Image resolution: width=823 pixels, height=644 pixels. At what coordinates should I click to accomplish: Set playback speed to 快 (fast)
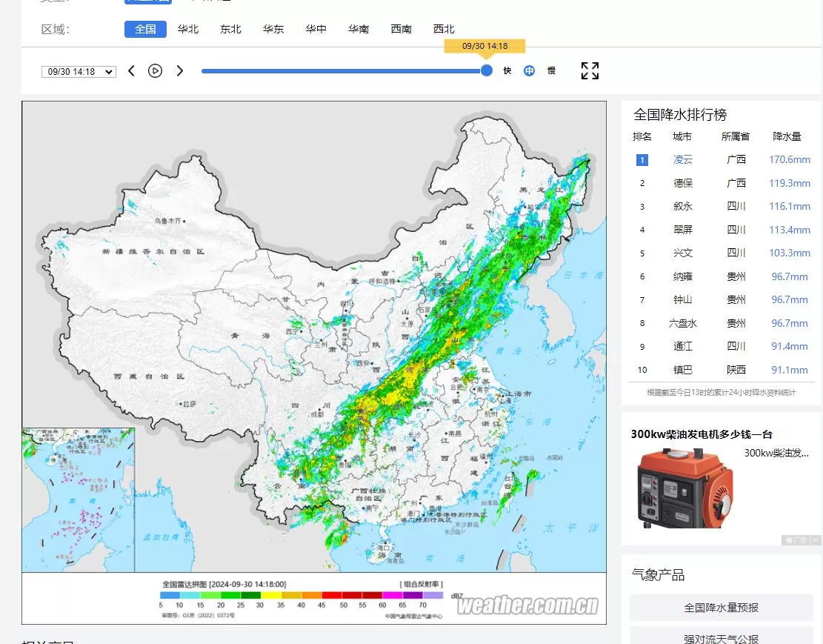[507, 71]
